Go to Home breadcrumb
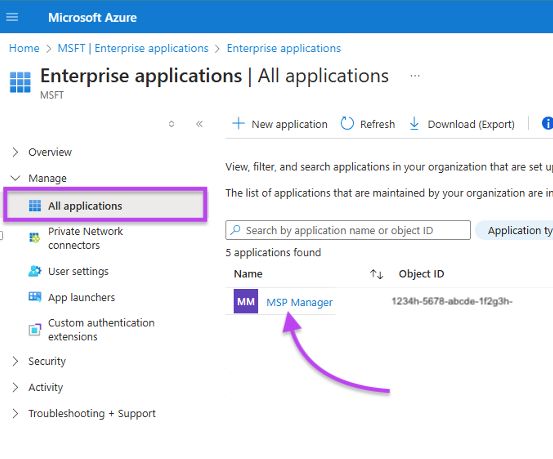 coord(24,48)
